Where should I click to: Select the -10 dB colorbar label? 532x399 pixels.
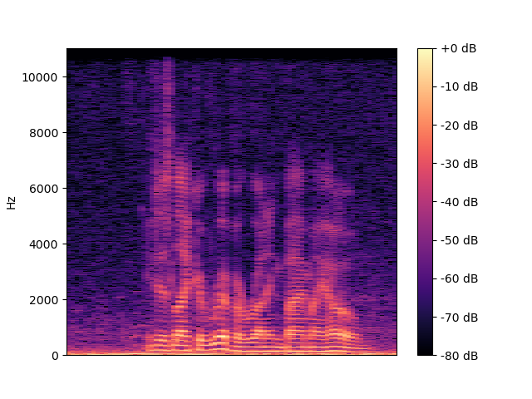[460, 86]
